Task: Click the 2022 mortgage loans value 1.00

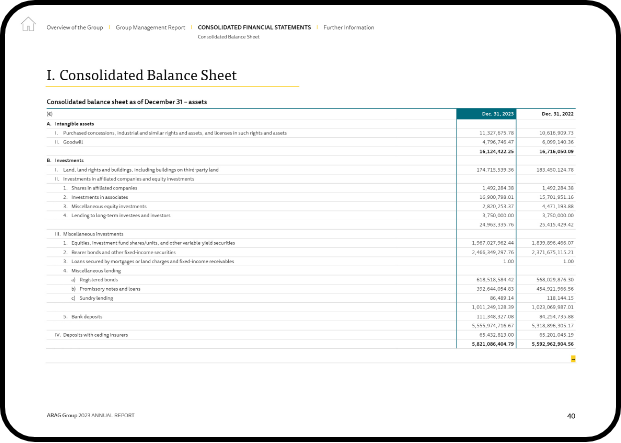Action: pyautogui.click(x=568, y=261)
